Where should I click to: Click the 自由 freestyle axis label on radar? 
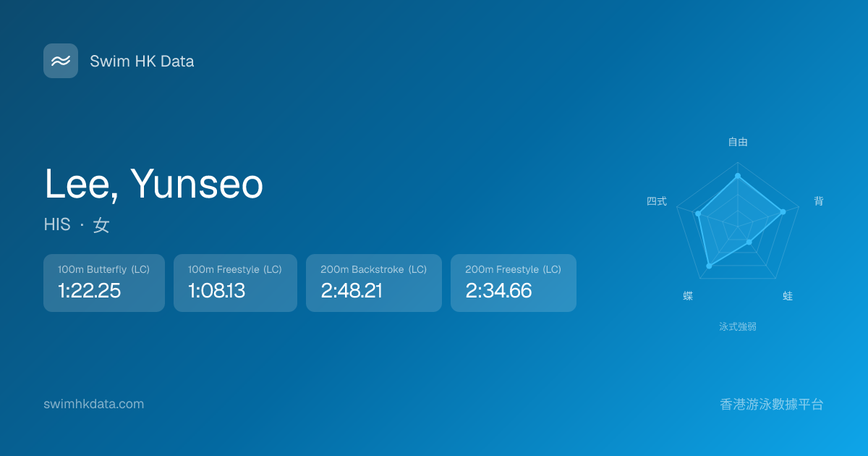[x=738, y=143]
